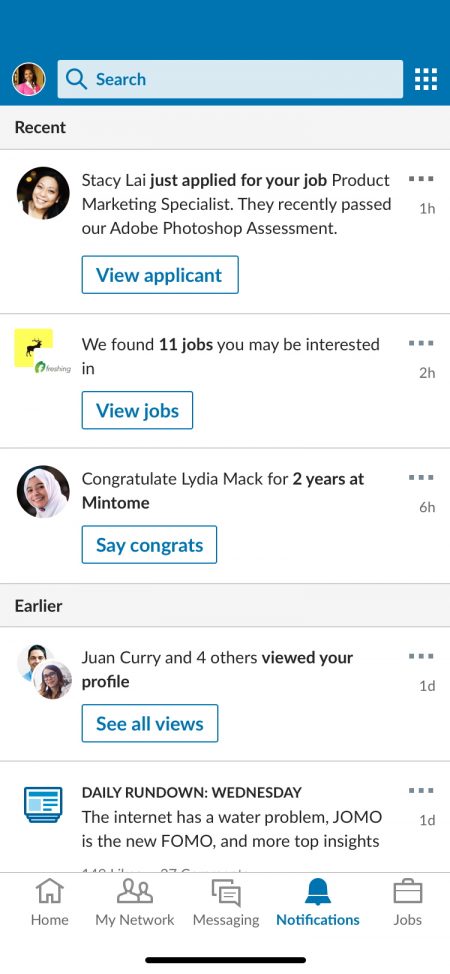Click the search magnifier icon
Screen dimensions: 450x974
coord(76,79)
